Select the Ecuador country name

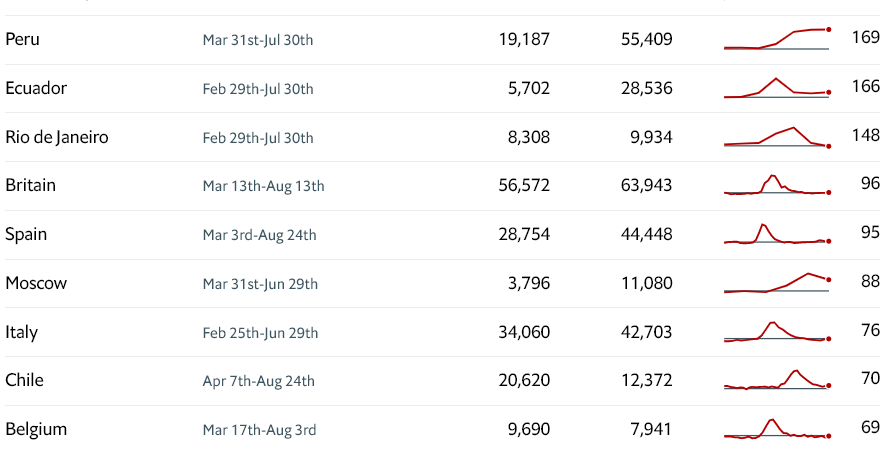(x=36, y=88)
